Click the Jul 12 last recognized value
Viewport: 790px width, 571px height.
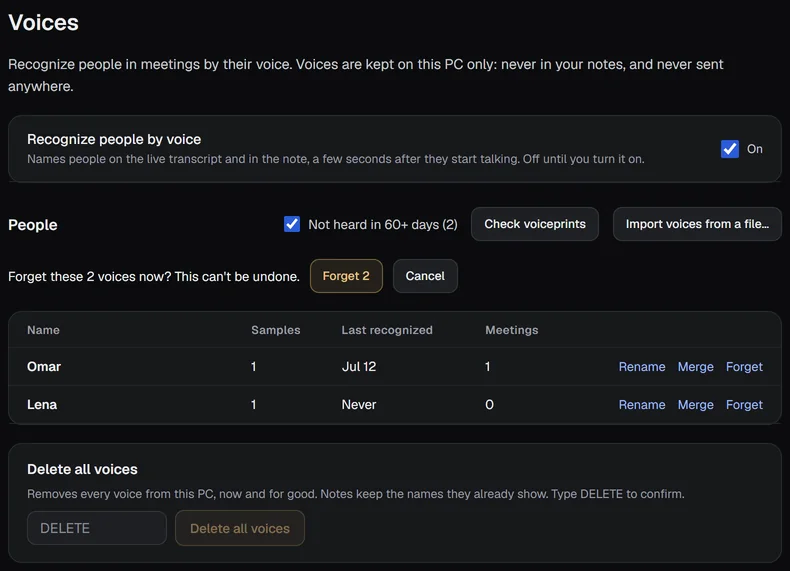359,367
